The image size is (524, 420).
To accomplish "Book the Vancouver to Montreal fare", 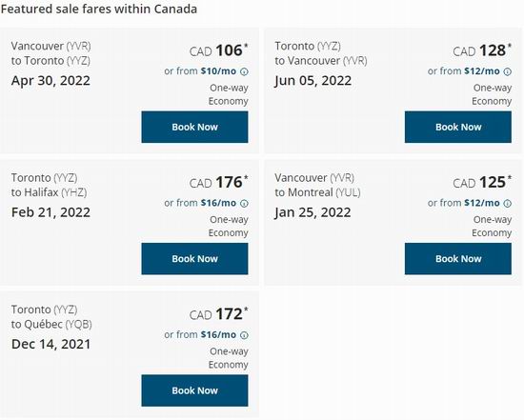I will (x=458, y=259).
